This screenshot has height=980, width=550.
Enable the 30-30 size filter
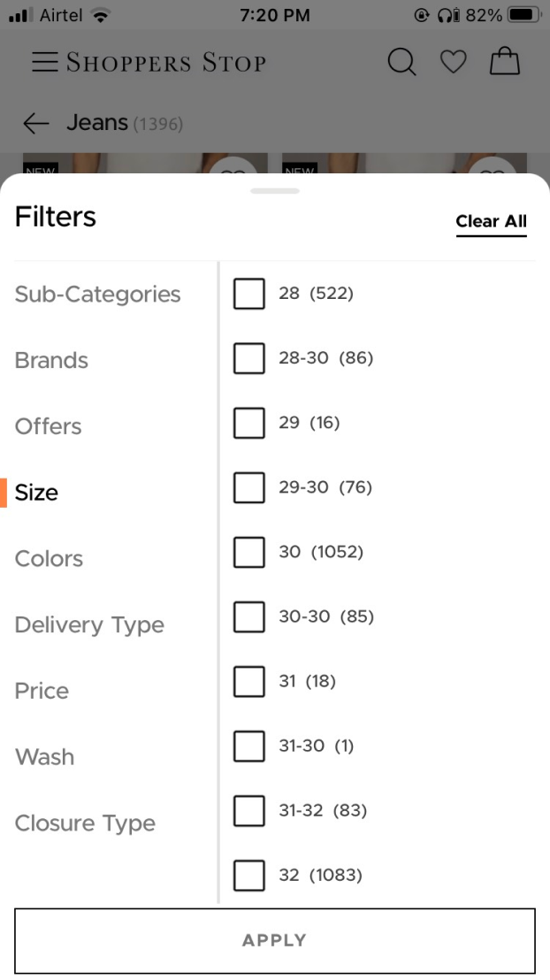(249, 616)
